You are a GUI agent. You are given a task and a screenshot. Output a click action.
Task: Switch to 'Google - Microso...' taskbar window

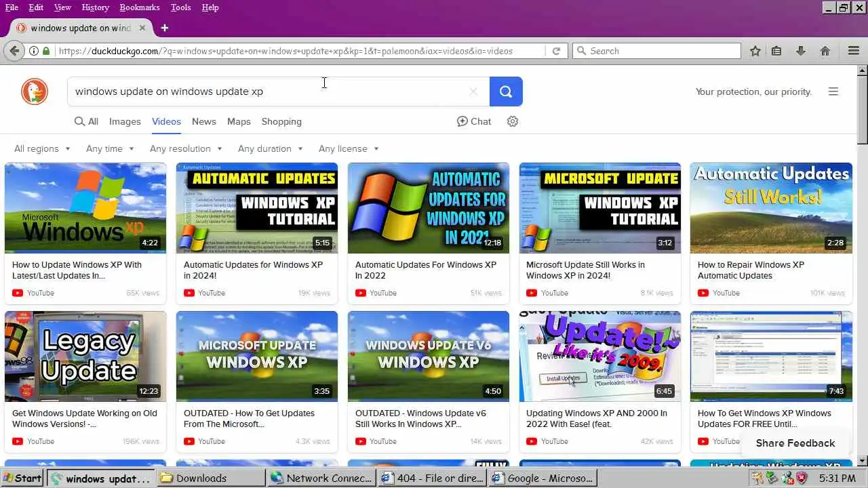click(542, 478)
